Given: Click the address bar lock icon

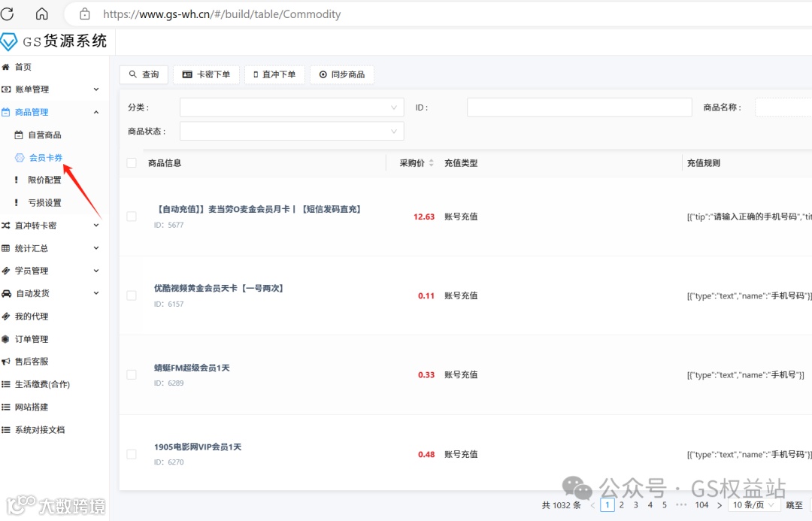Looking at the screenshot, I should click(84, 14).
